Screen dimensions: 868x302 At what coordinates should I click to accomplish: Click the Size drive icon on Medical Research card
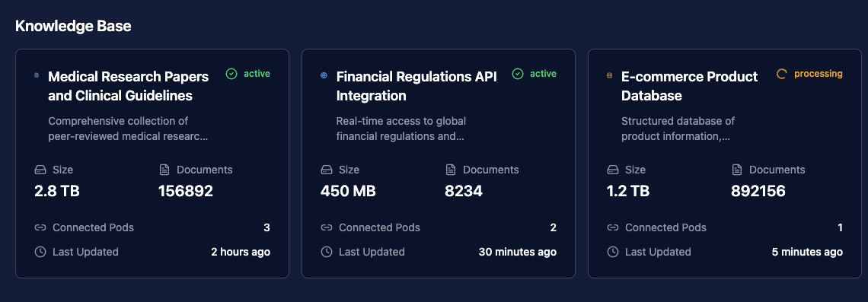[40, 169]
